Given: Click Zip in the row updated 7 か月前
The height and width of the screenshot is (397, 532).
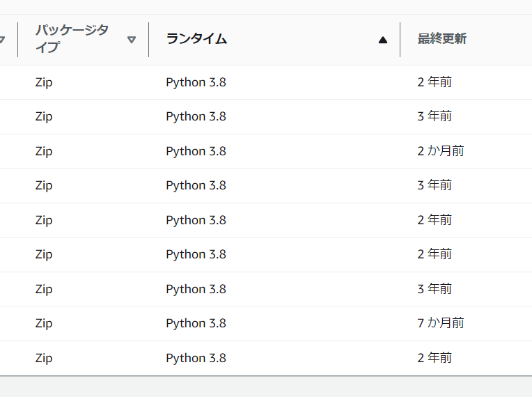Looking at the screenshot, I should point(44,323).
